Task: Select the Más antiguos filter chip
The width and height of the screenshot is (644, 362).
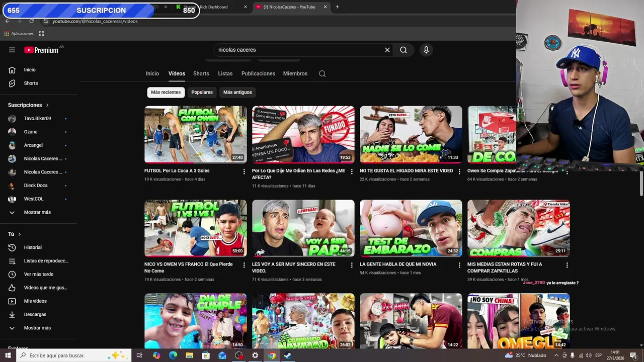Action: pos(237,93)
